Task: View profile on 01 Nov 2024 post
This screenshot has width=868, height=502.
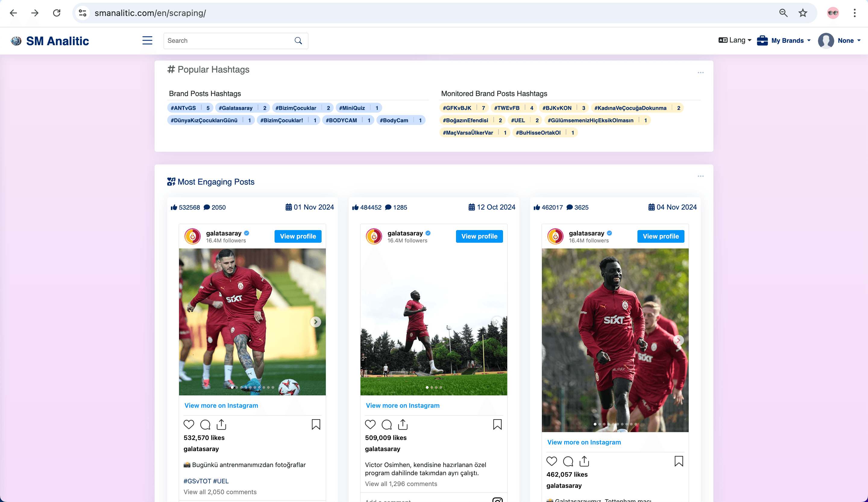Action: coord(298,236)
